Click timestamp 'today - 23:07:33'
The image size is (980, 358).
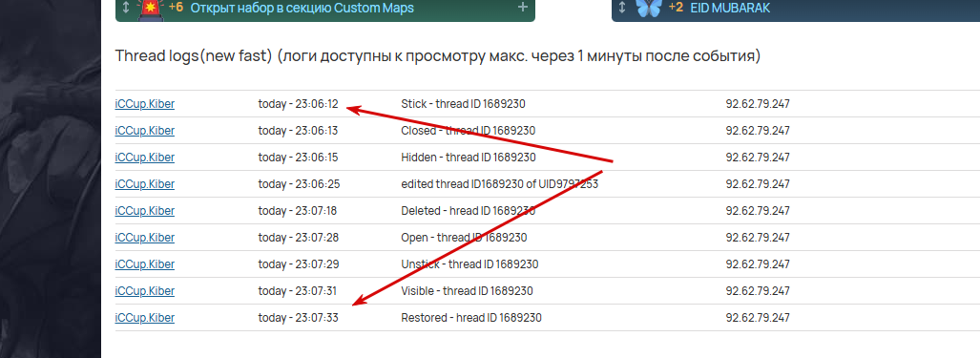[x=298, y=318]
